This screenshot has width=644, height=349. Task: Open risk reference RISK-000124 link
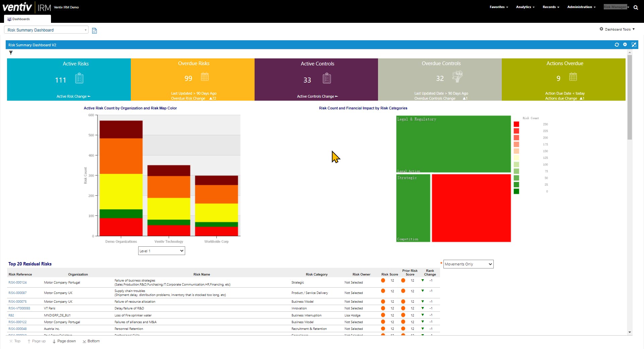click(17, 283)
